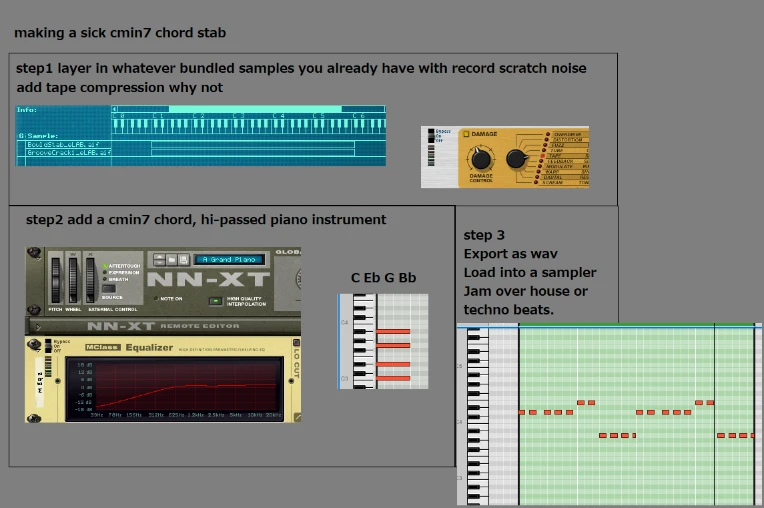Viewport: 764px width, 508px height.
Task: Select the BculeStab_eLAB.aif sample row
Action: coord(69,145)
